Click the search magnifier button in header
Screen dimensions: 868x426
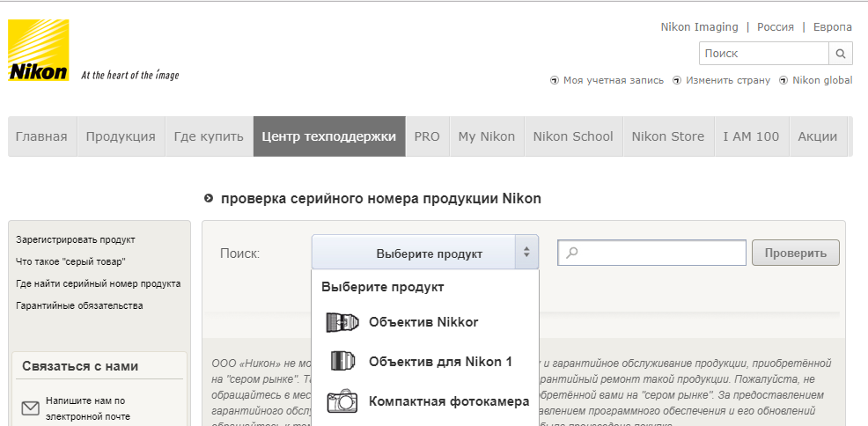point(841,54)
